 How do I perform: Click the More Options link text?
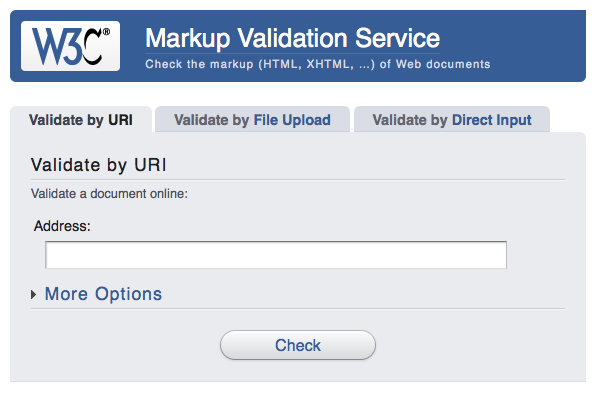(x=103, y=294)
